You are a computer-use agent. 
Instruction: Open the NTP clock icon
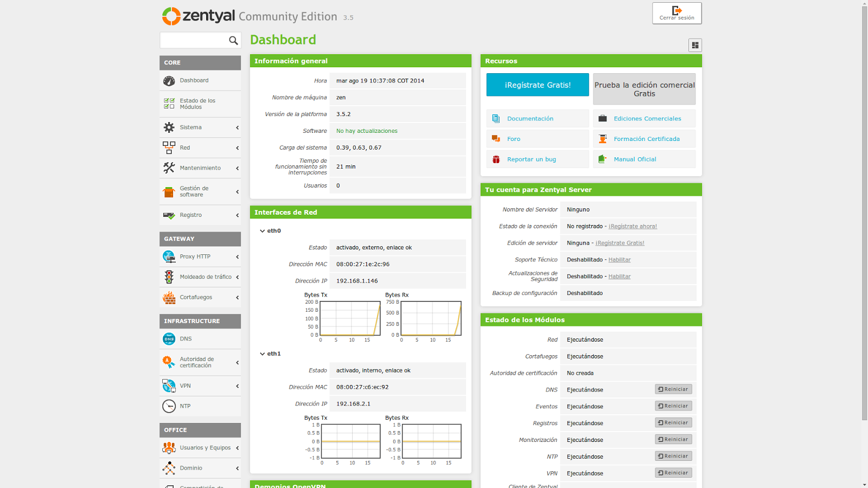click(x=169, y=406)
